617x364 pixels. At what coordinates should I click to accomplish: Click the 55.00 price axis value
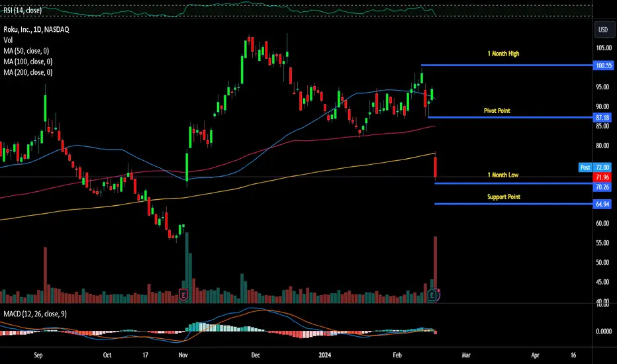[602, 243]
